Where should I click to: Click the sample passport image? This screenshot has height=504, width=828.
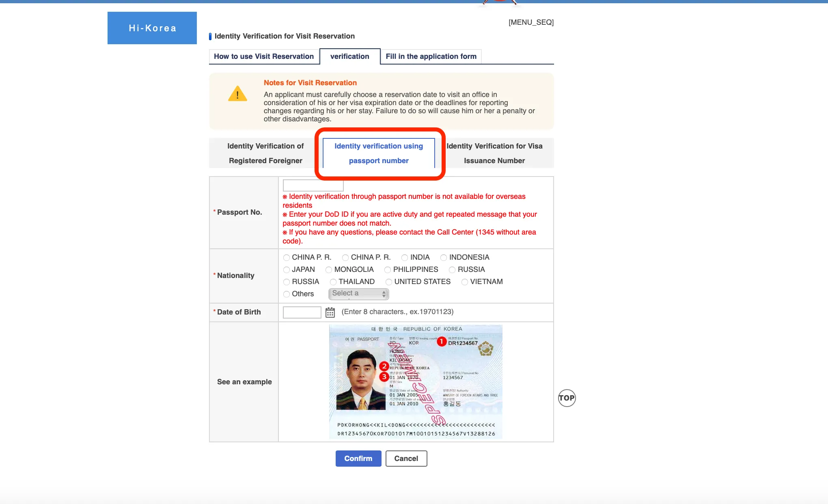(416, 381)
